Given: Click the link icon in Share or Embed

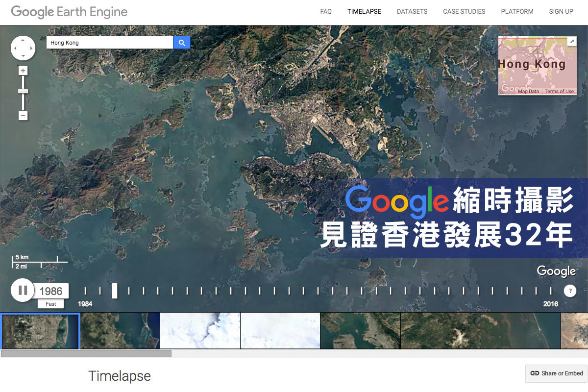Looking at the screenshot, I should pyautogui.click(x=535, y=373).
